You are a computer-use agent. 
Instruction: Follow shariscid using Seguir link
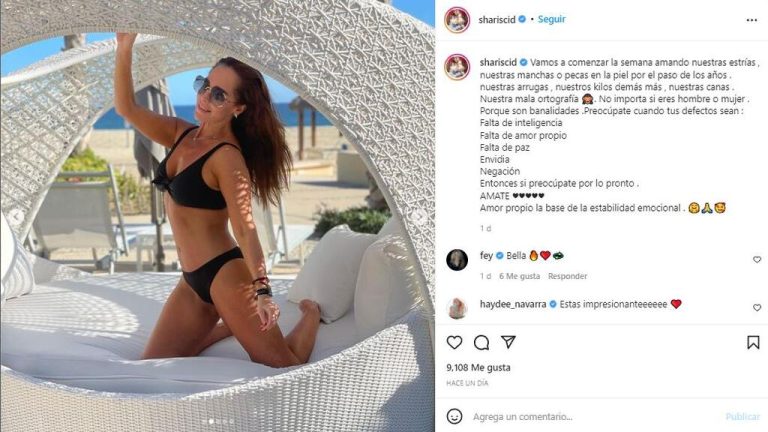(x=552, y=19)
